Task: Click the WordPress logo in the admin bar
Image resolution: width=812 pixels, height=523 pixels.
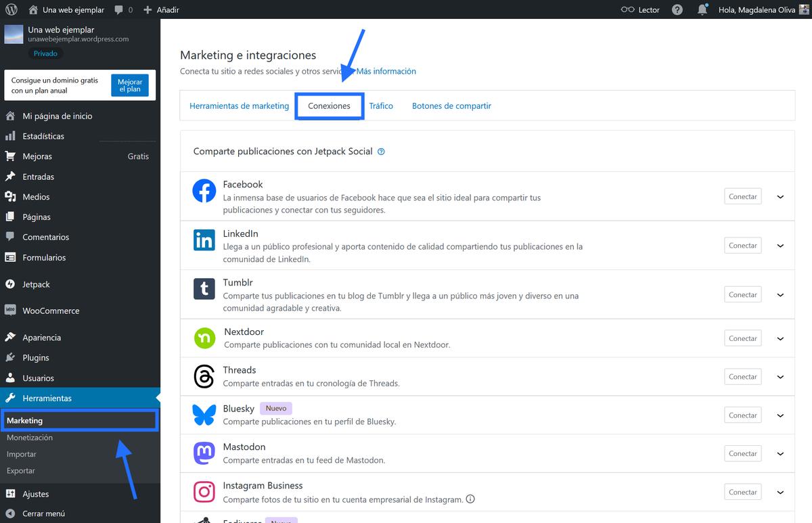Action: coord(9,9)
